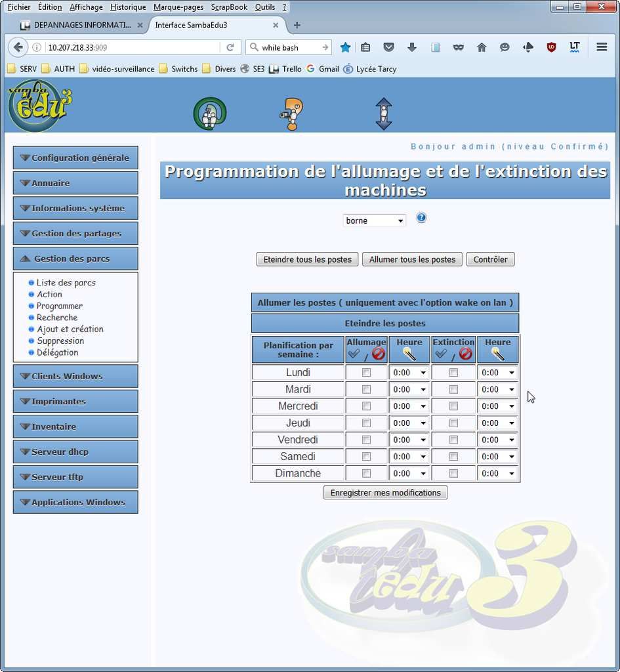Open the Allumage hour dropdown for Dimanche
The image size is (620, 672).
click(409, 473)
